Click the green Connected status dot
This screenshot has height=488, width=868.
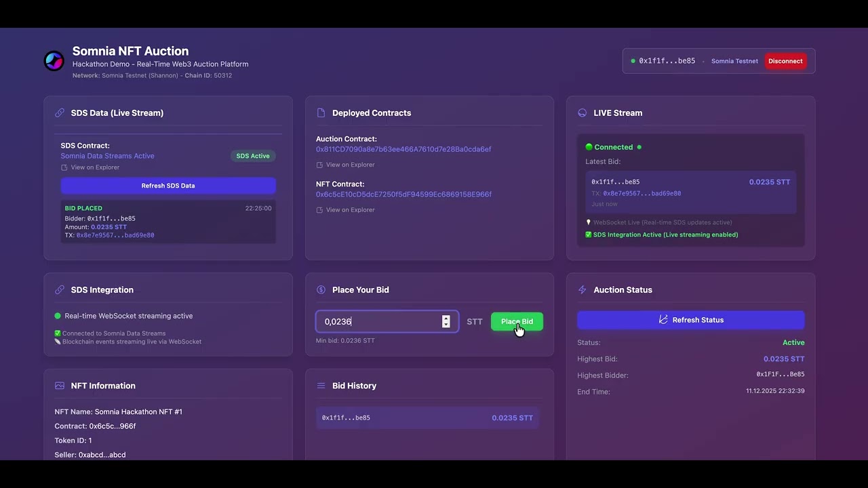point(589,147)
